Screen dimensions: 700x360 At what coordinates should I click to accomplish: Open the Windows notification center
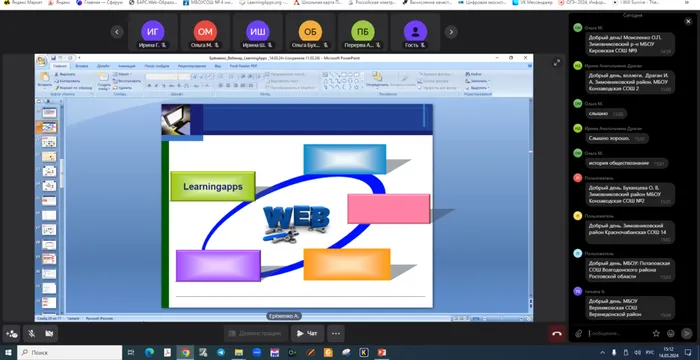pos(688,352)
